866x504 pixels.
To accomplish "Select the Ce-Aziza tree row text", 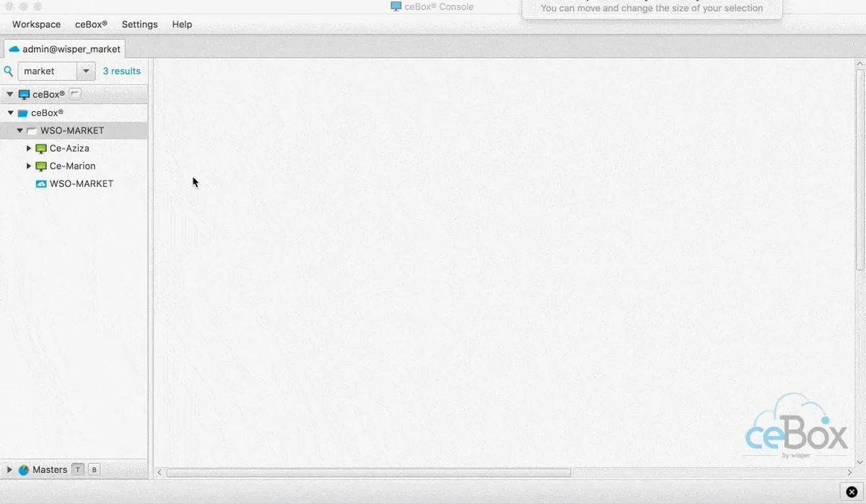I will click(69, 149).
